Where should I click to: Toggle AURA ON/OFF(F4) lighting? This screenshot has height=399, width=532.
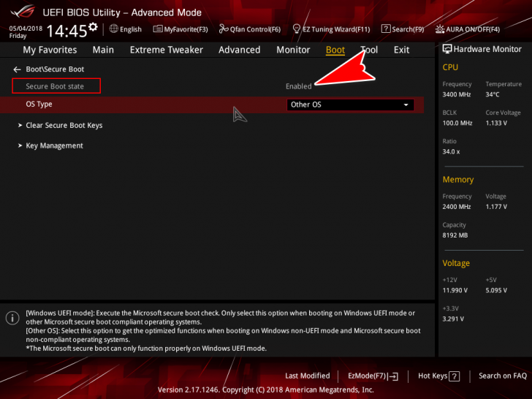tap(468, 29)
